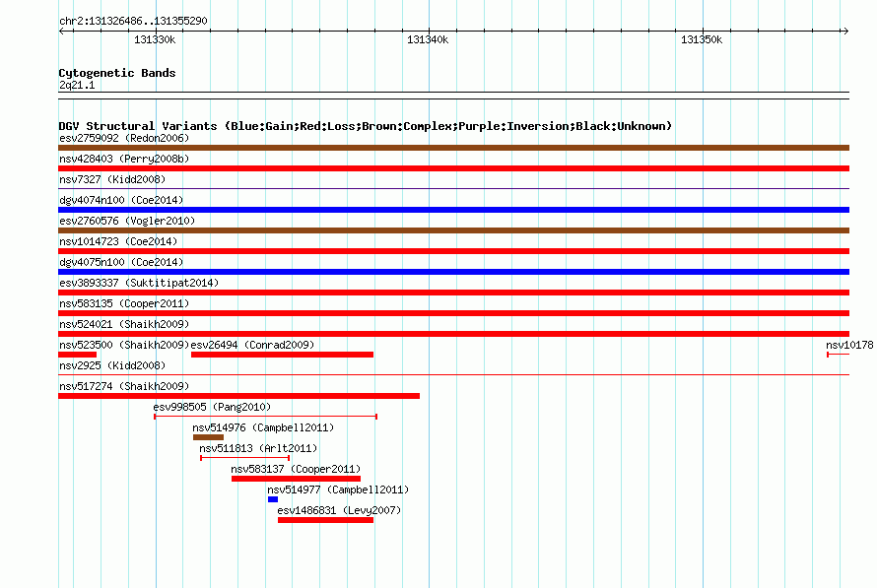Open the nsv511813 (Arlt2011) label
This screenshot has height=588, width=877.
(x=258, y=448)
